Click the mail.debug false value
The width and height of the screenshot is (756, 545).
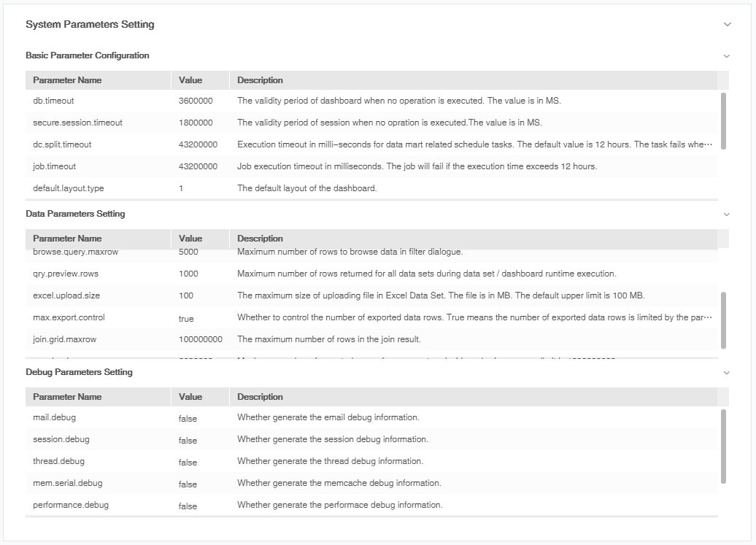[188, 418]
